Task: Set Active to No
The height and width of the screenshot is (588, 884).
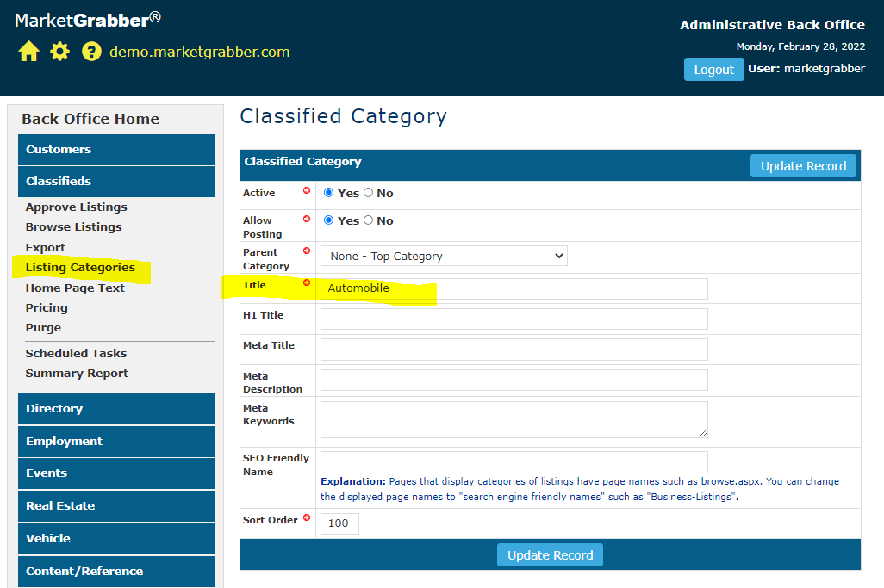Action: pos(368,193)
